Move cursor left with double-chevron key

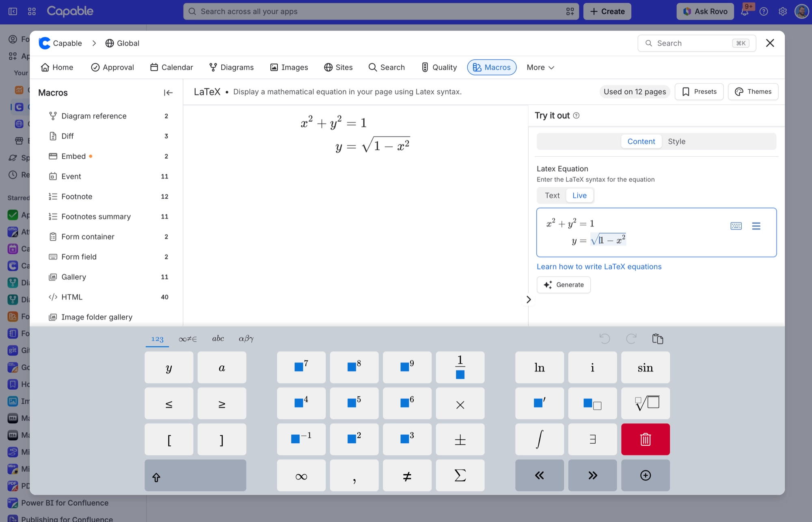pyautogui.click(x=540, y=475)
